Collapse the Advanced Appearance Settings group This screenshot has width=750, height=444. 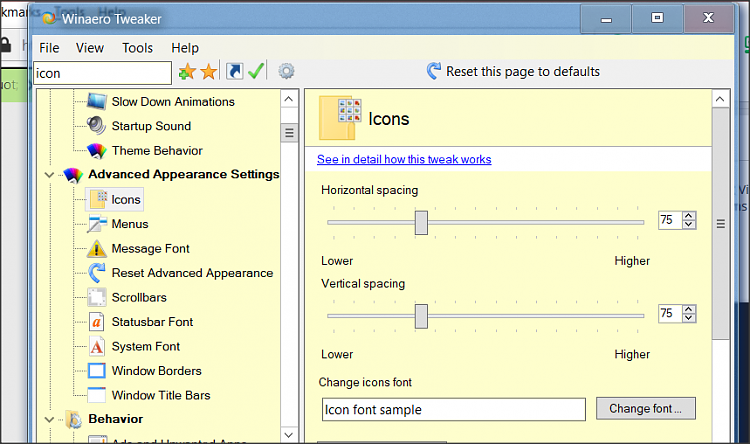click(x=49, y=175)
